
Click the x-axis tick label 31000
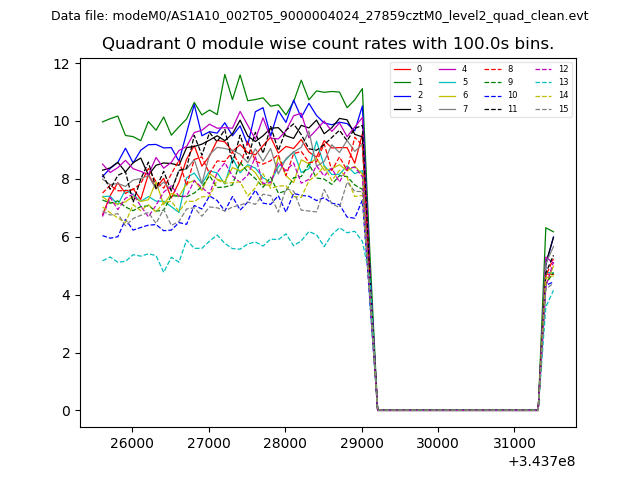(x=514, y=443)
